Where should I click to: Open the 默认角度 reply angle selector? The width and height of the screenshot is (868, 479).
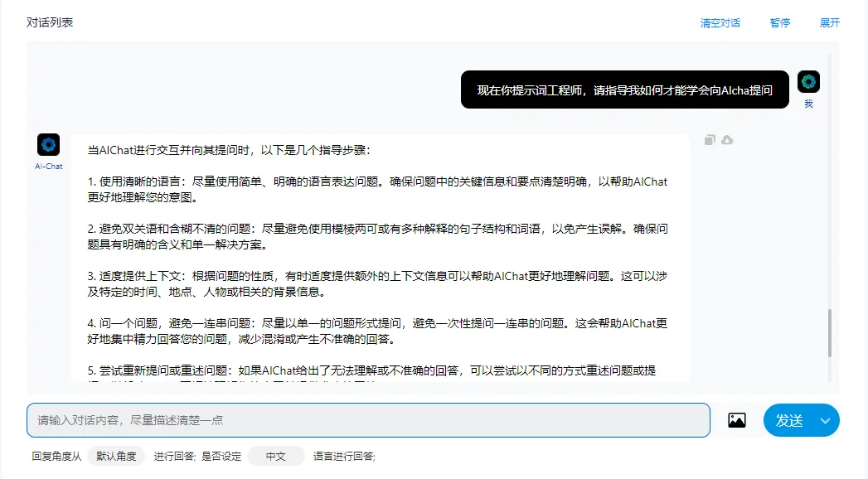pos(116,456)
